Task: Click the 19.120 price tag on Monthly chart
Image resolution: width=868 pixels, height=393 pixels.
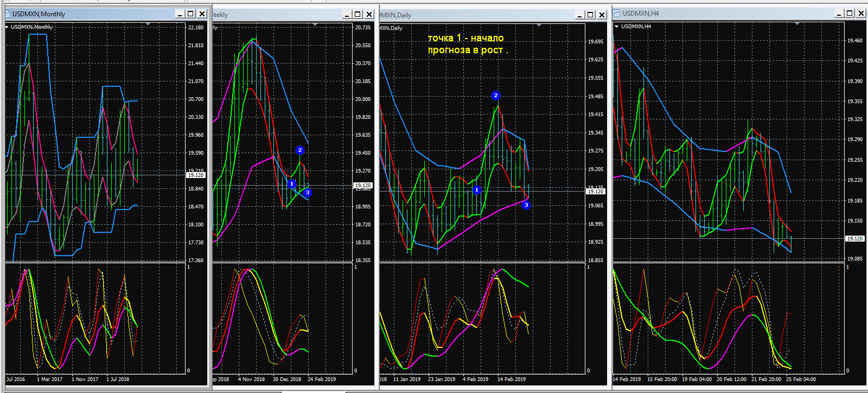Action: point(195,175)
